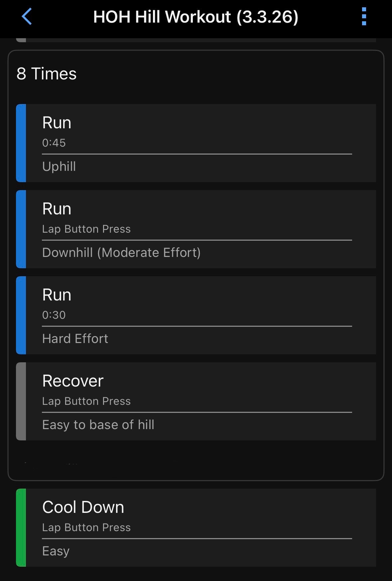Open the Run step with Downhill note
The height and width of the screenshot is (581, 392).
(x=57, y=209)
